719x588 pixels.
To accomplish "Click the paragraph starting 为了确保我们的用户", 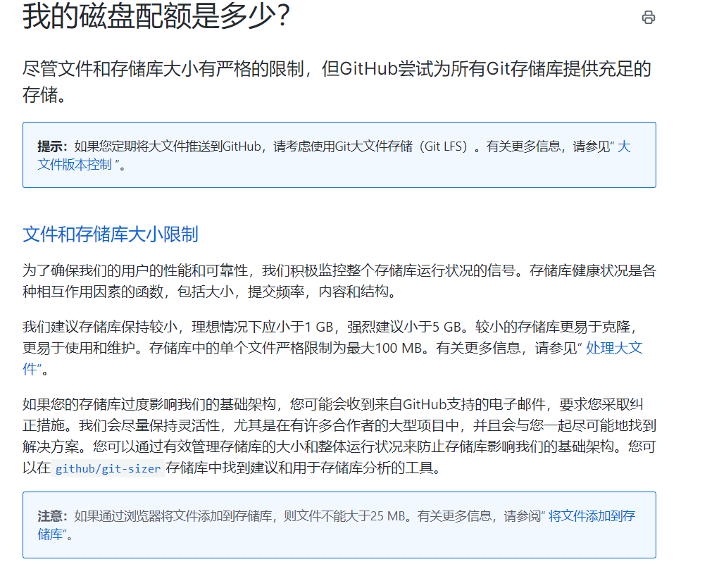I will 339,281.
